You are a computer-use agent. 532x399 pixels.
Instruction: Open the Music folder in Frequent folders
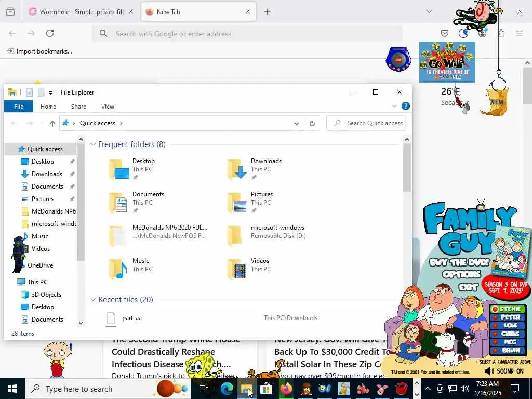click(130, 269)
